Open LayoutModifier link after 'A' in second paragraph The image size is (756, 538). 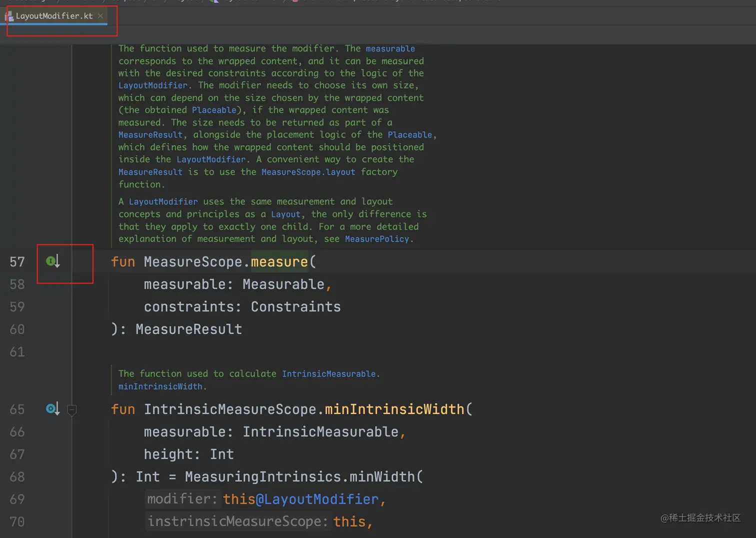(x=163, y=201)
